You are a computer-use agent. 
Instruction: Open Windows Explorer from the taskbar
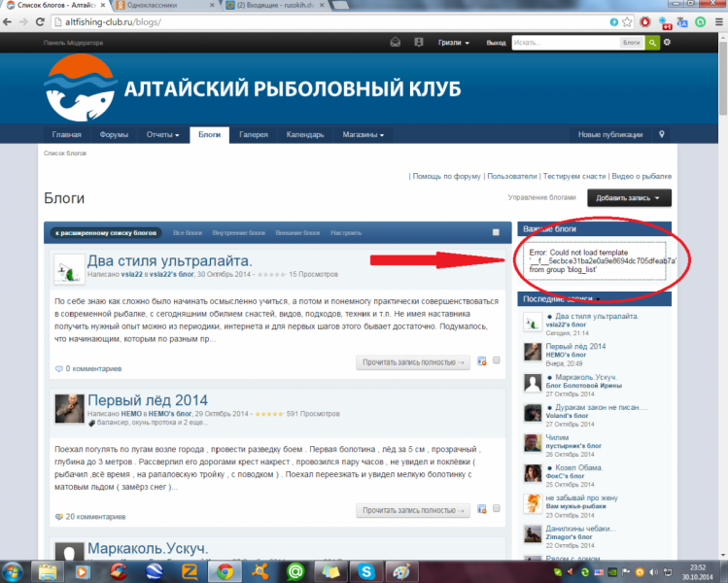pyautogui.click(x=48, y=571)
